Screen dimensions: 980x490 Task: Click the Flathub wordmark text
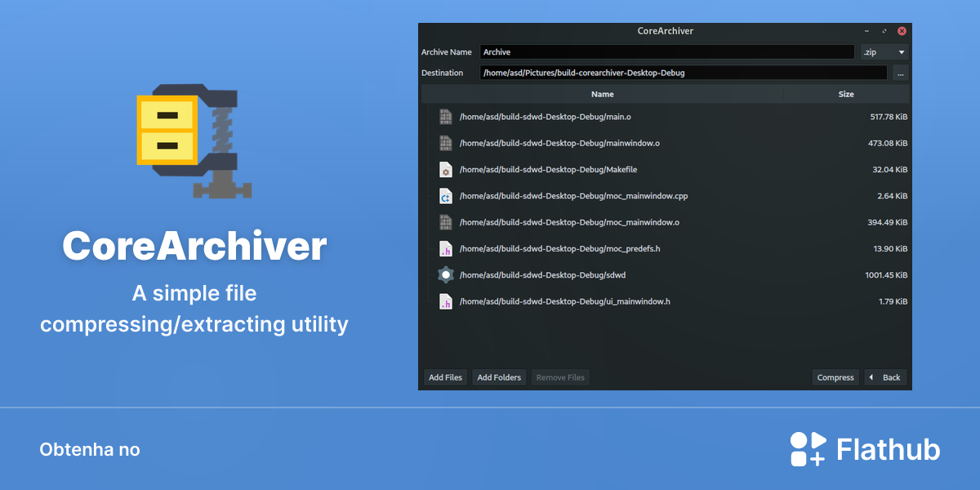pos(889,449)
